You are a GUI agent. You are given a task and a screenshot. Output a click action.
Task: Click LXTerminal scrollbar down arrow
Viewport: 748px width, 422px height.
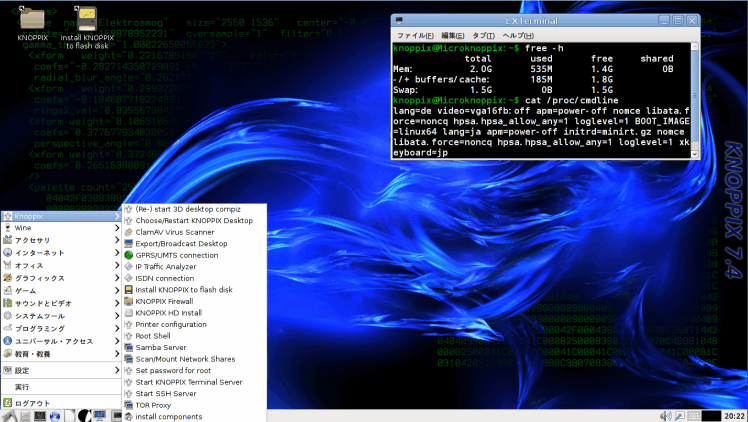[x=695, y=154]
